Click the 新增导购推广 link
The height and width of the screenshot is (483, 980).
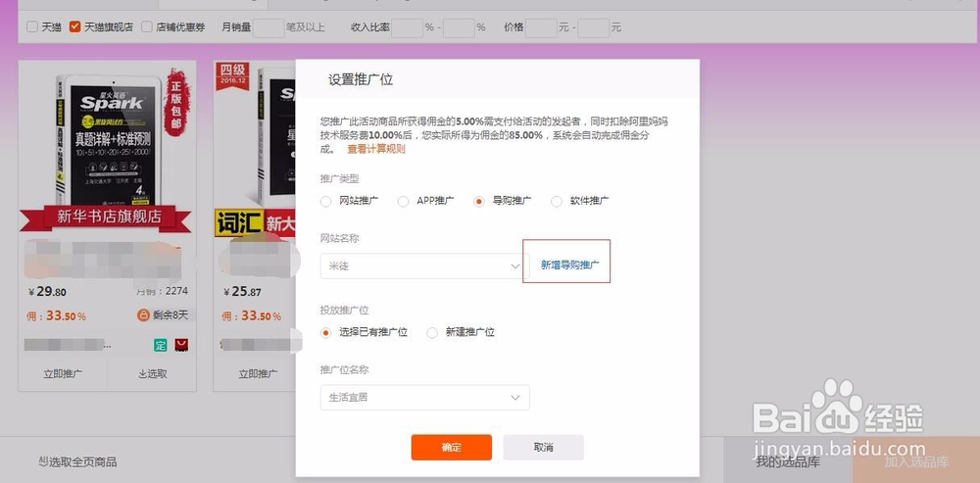pos(570,265)
